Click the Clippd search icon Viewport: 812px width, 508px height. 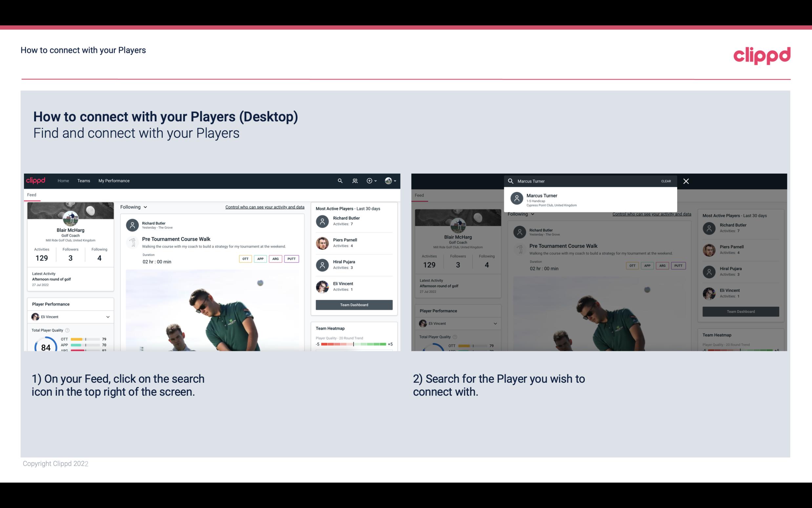pos(340,180)
